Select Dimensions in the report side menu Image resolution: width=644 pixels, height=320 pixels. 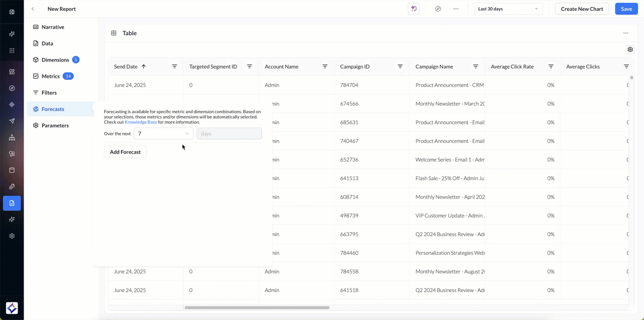(x=55, y=60)
